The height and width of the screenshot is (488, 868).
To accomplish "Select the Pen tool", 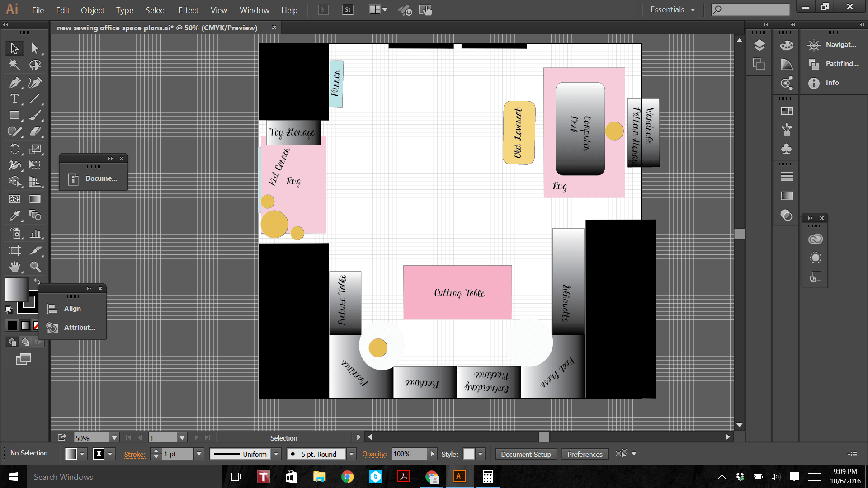I will 14,83.
